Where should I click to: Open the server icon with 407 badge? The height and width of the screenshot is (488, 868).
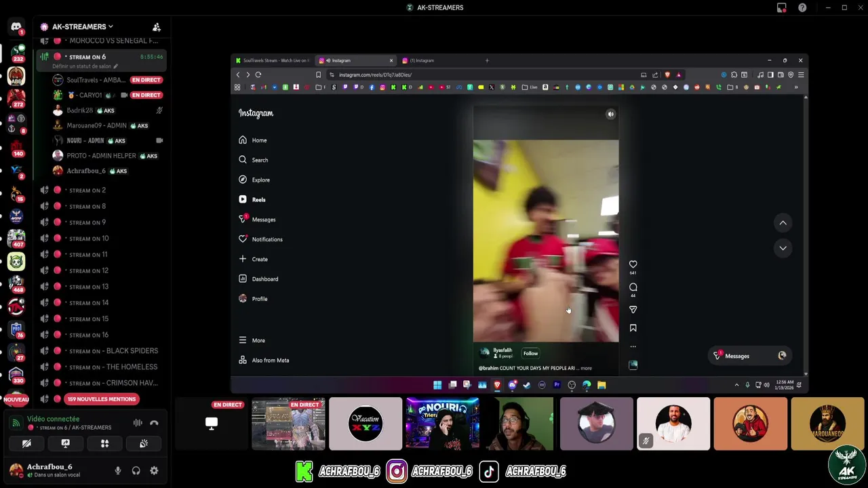16,238
